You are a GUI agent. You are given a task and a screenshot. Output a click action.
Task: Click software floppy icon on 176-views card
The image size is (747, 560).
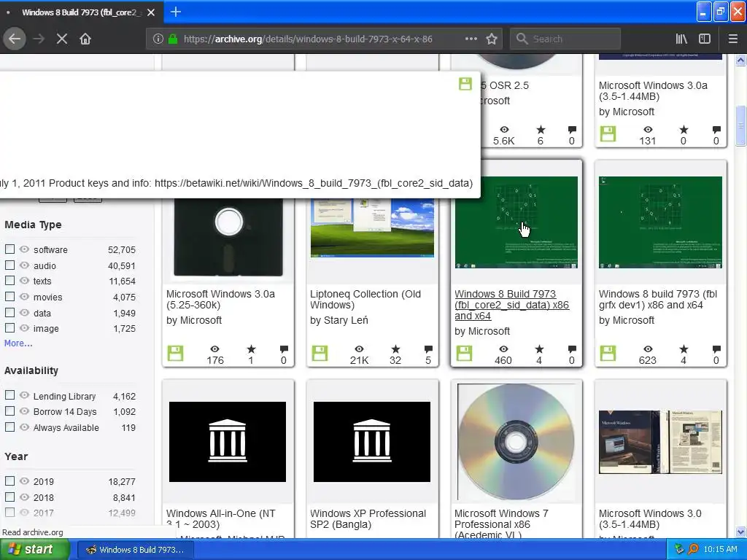point(175,354)
